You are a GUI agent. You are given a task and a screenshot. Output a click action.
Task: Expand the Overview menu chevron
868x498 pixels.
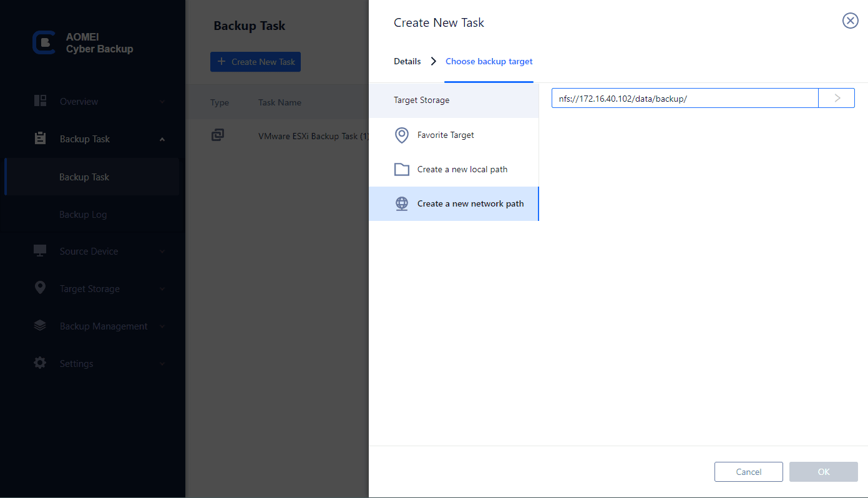coord(162,102)
